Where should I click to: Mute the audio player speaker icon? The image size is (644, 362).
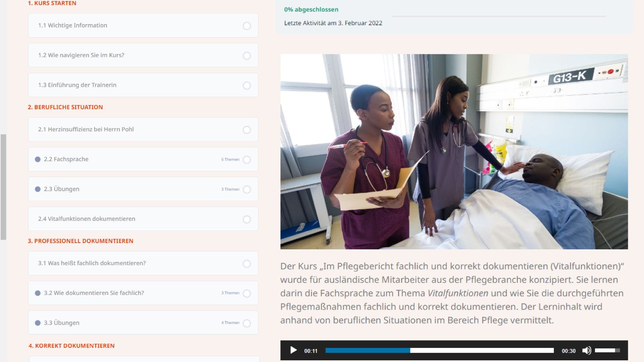(x=586, y=351)
